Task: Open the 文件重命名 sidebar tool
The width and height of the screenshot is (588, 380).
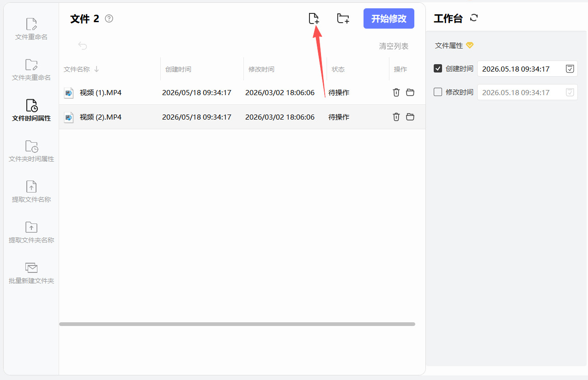Action: pyautogui.click(x=31, y=29)
